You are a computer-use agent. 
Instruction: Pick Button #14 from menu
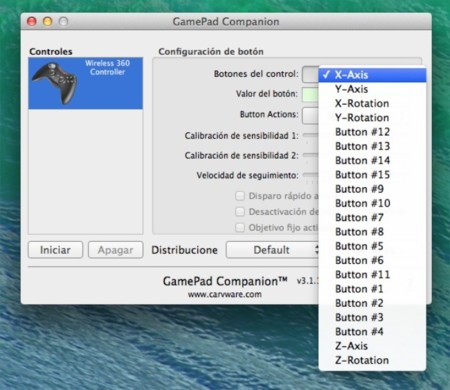(372, 161)
